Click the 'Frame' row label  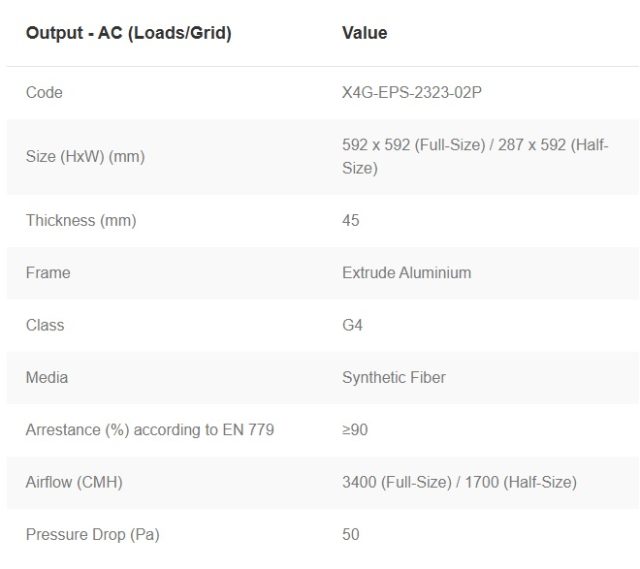tap(48, 272)
